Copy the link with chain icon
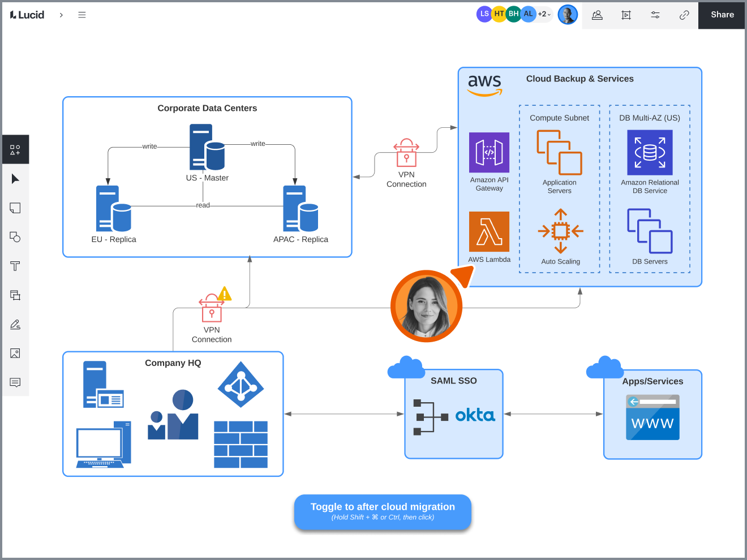This screenshot has width=747, height=560. click(x=684, y=15)
